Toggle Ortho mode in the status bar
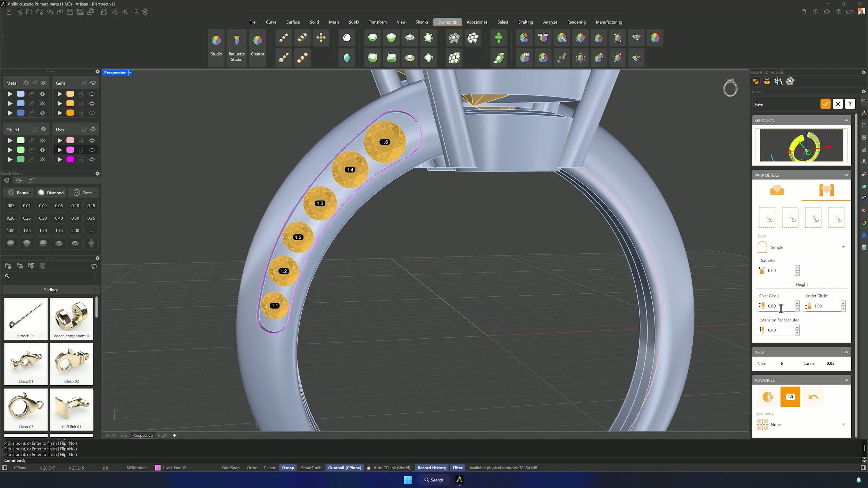The image size is (868, 488). pyautogui.click(x=252, y=468)
